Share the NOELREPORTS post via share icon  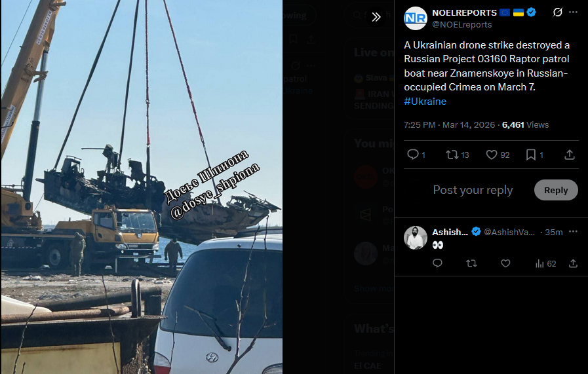pos(570,155)
